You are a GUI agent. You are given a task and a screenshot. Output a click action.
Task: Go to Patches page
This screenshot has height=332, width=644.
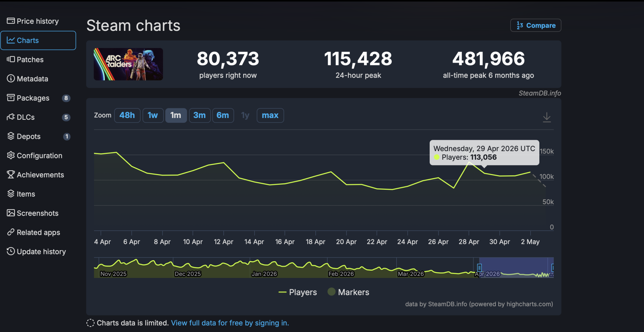tap(38, 59)
